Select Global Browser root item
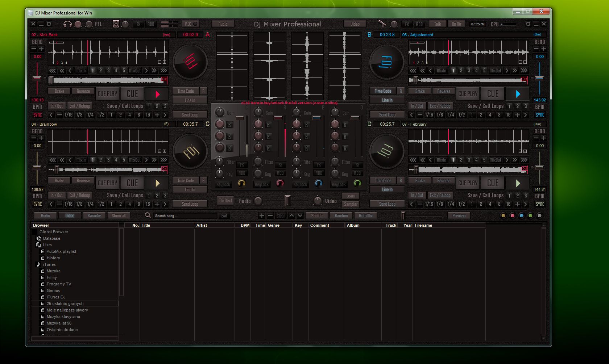The width and height of the screenshot is (609, 364). pyautogui.click(x=54, y=232)
